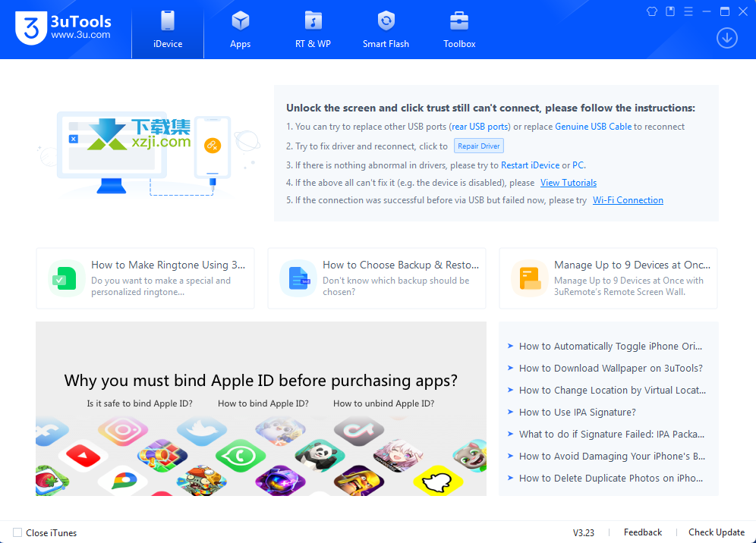Switch to the RT & WP tab
This screenshot has width=756, height=543.
click(313, 30)
